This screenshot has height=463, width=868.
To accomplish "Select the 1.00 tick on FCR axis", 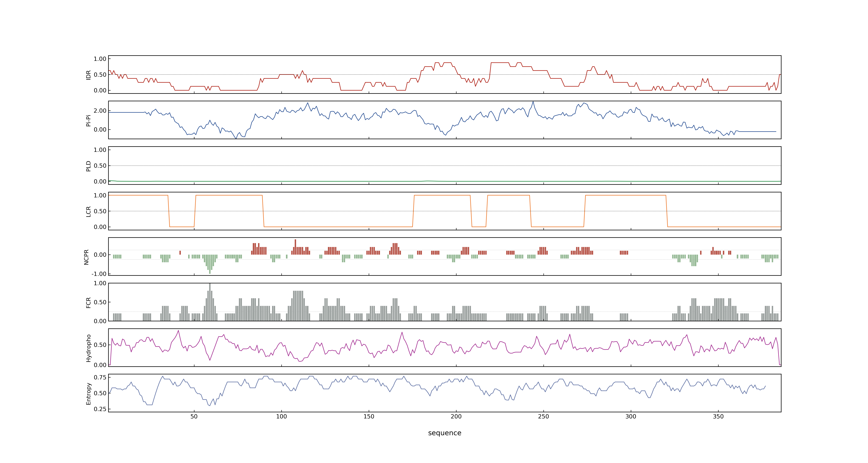I will pyautogui.click(x=100, y=283).
